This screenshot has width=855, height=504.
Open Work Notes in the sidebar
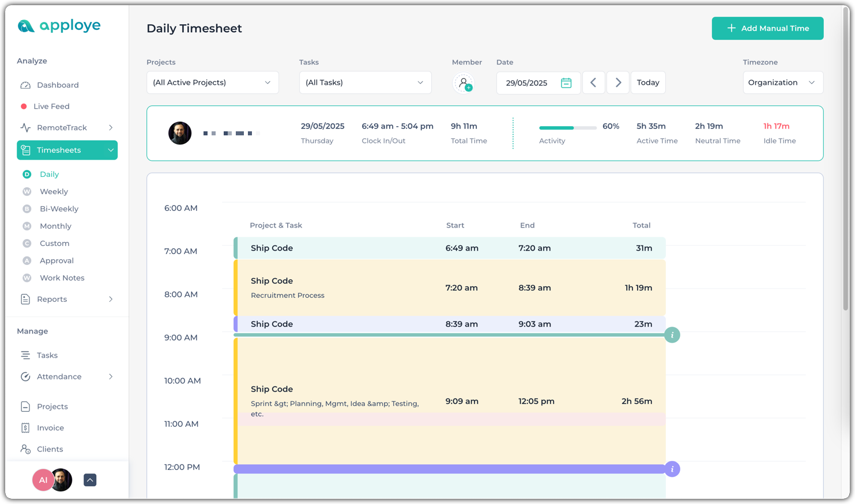(62, 278)
